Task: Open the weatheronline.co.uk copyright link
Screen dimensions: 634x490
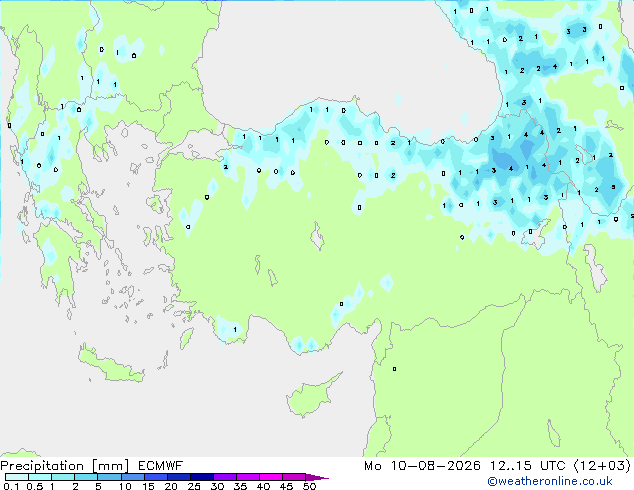Action: click(550, 481)
